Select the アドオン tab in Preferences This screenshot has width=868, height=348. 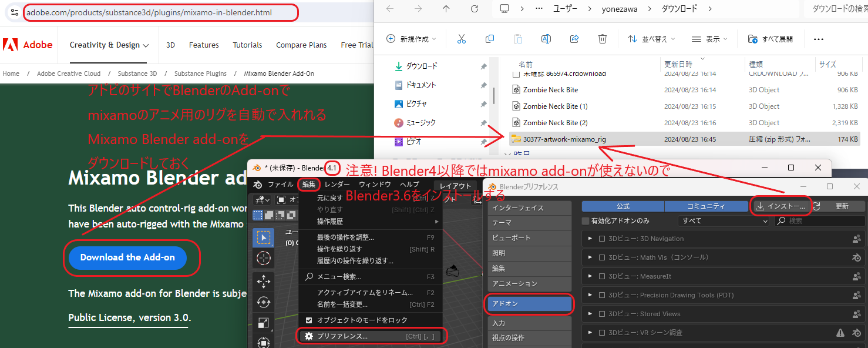[x=529, y=304]
